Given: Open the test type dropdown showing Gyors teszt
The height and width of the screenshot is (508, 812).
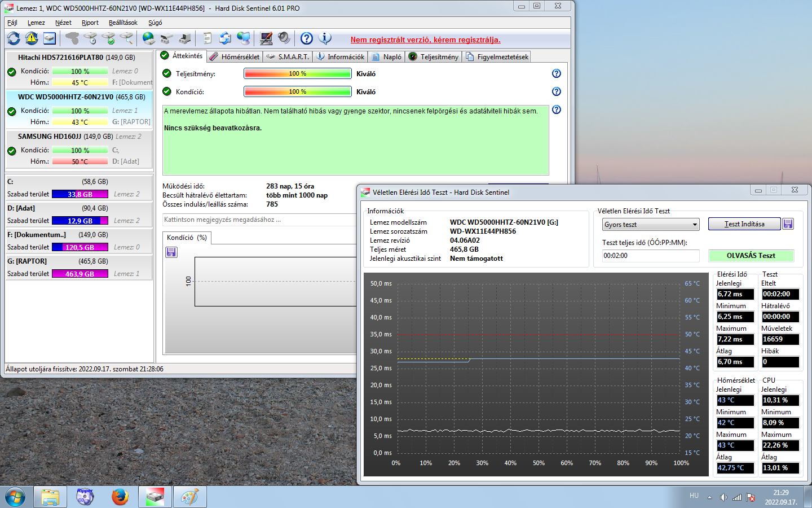Looking at the screenshot, I should coord(651,225).
